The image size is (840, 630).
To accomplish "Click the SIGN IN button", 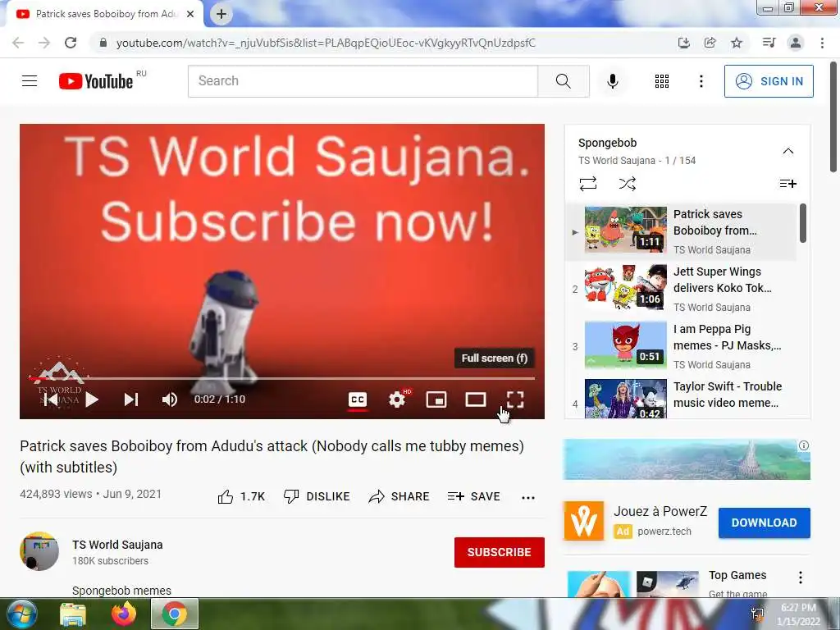I will coord(769,81).
